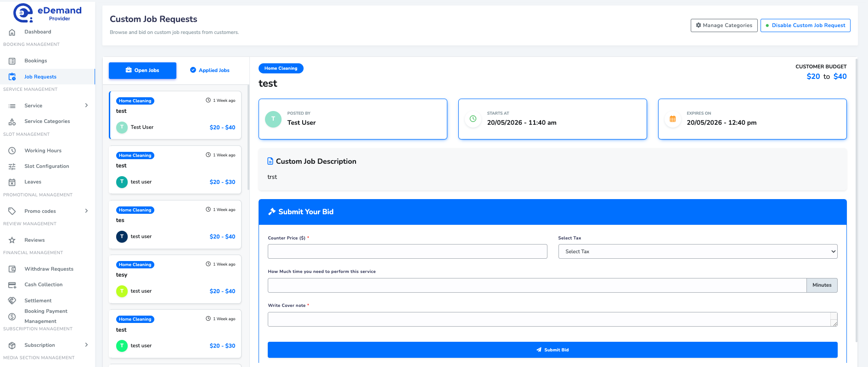Select the second test job priced $20 - $30

pyautogui.click(x=175, y=170)
